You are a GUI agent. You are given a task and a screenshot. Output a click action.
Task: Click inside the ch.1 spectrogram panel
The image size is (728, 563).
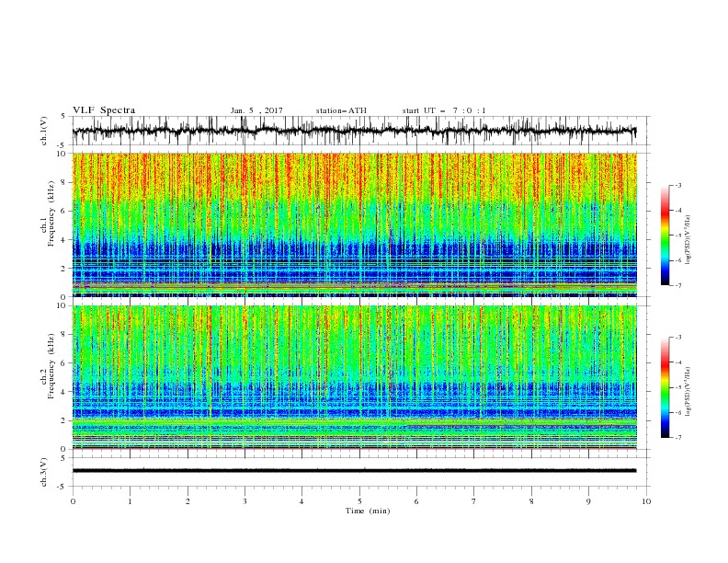[x=354, y=224]
